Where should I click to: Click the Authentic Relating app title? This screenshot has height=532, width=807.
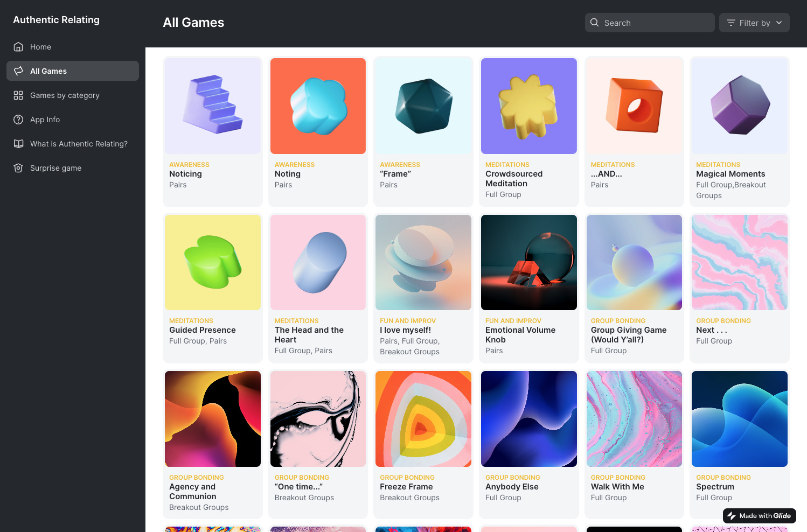pyautogui.click(x=56, y=20)
